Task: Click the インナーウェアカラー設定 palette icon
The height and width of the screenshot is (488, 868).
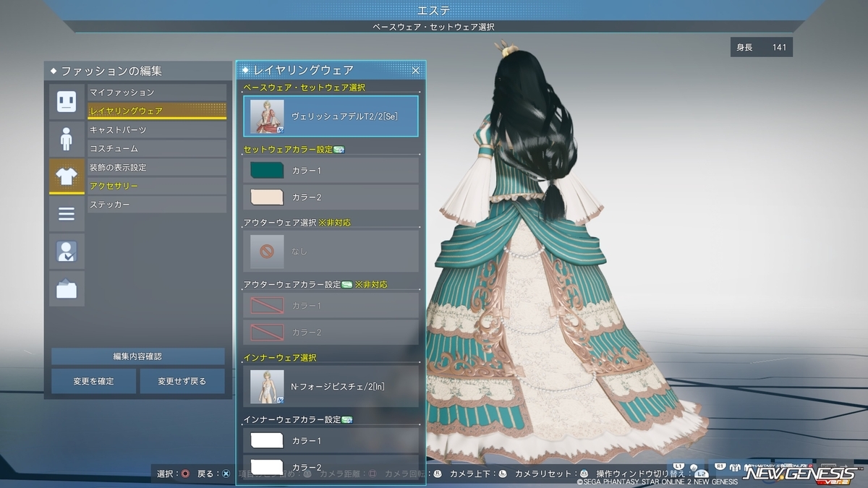Action: [x=346, y=419]
